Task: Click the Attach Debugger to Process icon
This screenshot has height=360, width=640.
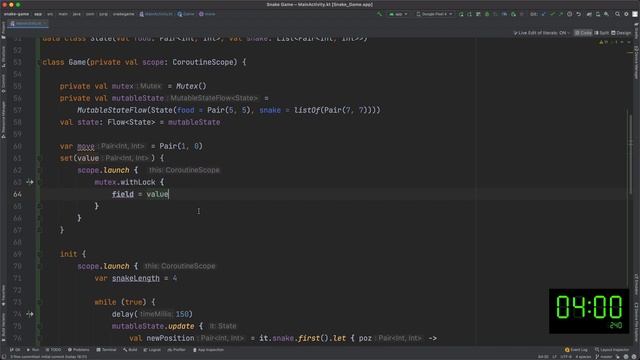Action: (513, 14)
